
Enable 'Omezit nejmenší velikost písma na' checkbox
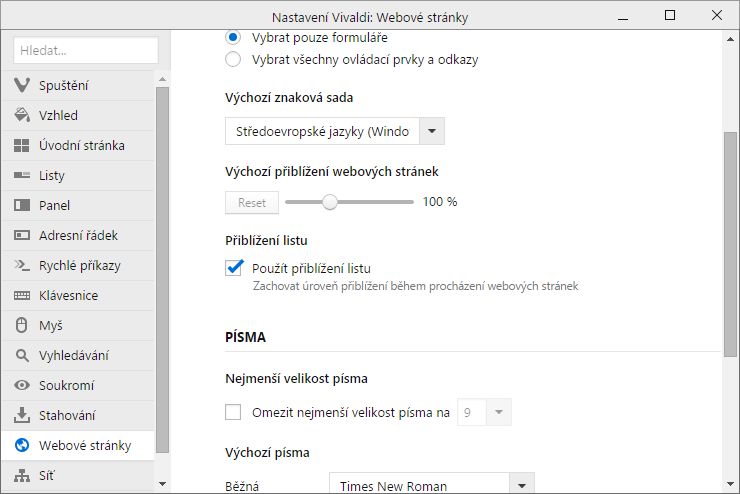tap(233, 412)
